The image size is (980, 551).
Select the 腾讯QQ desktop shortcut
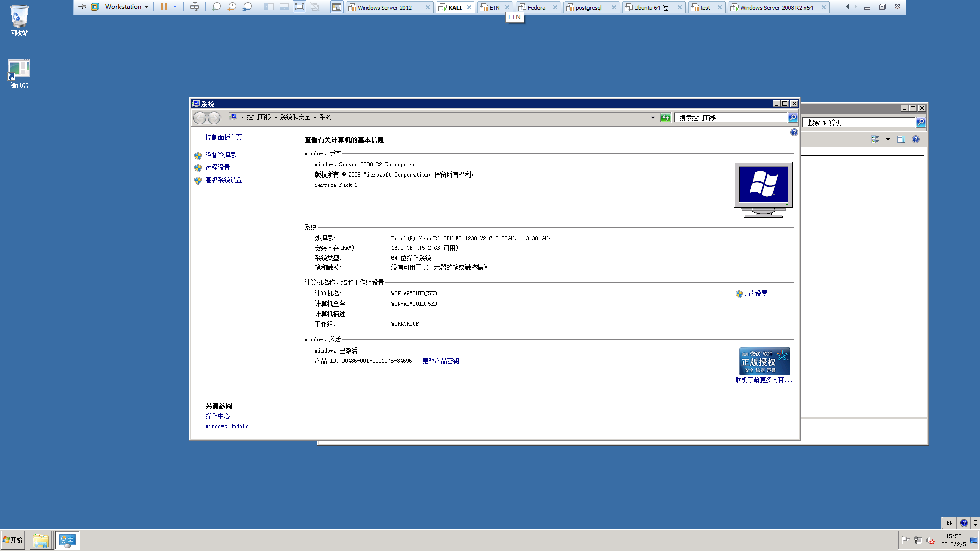[19, 74]
